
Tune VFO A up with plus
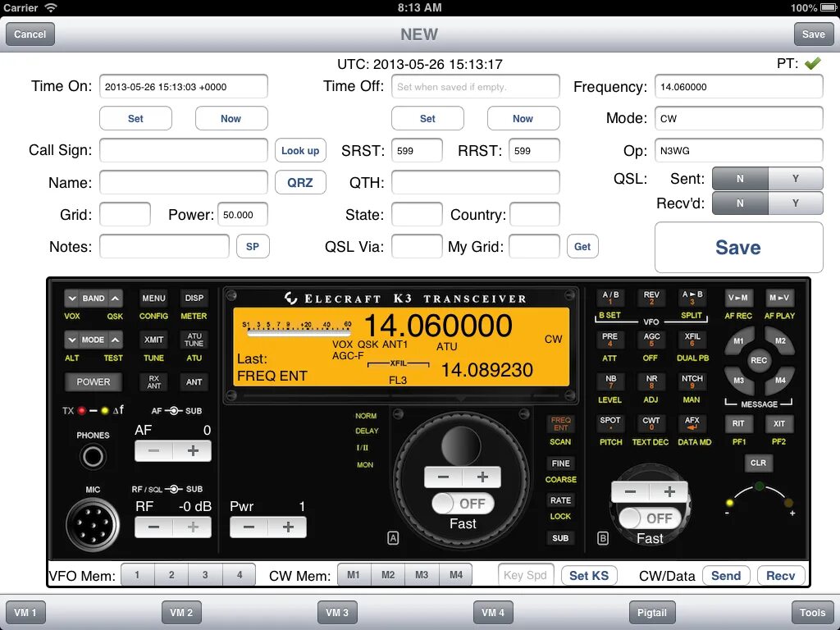(482, 477)
